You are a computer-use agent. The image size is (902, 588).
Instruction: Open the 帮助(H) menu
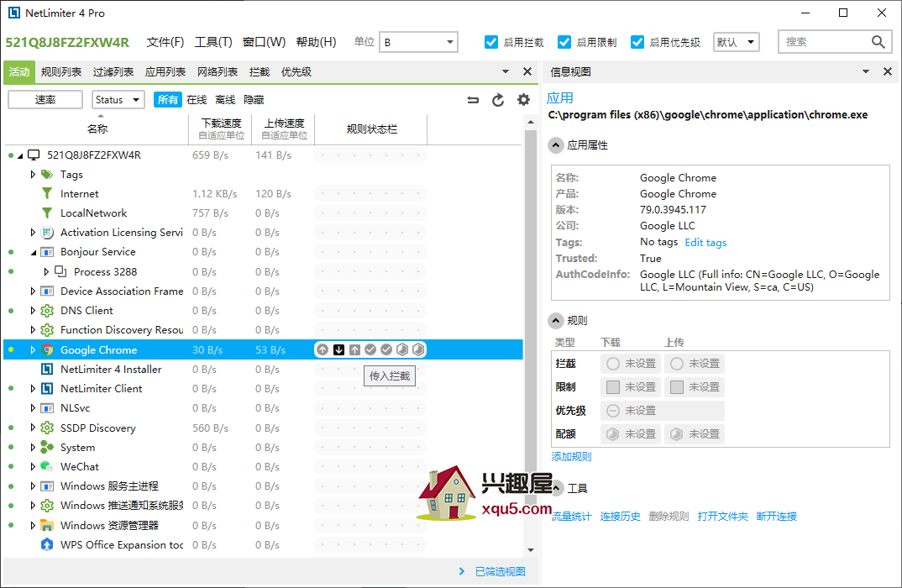(x=317, y=42)
